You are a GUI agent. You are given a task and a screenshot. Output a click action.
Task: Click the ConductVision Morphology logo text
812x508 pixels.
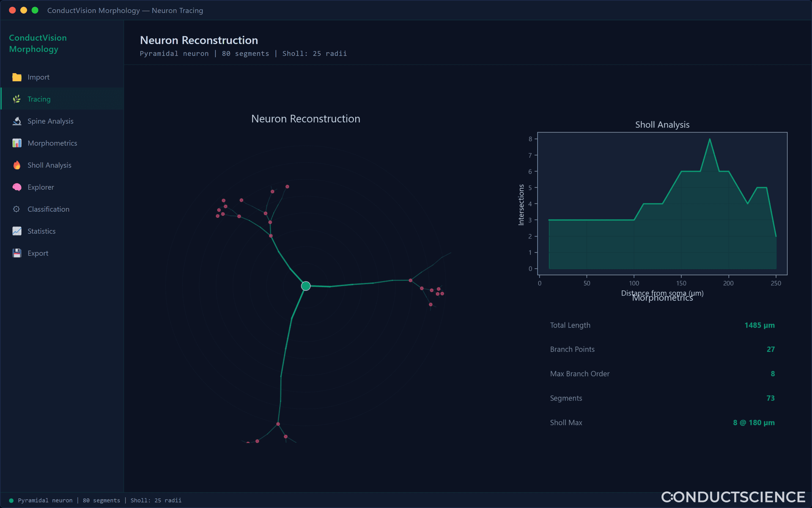coord(38,43)
